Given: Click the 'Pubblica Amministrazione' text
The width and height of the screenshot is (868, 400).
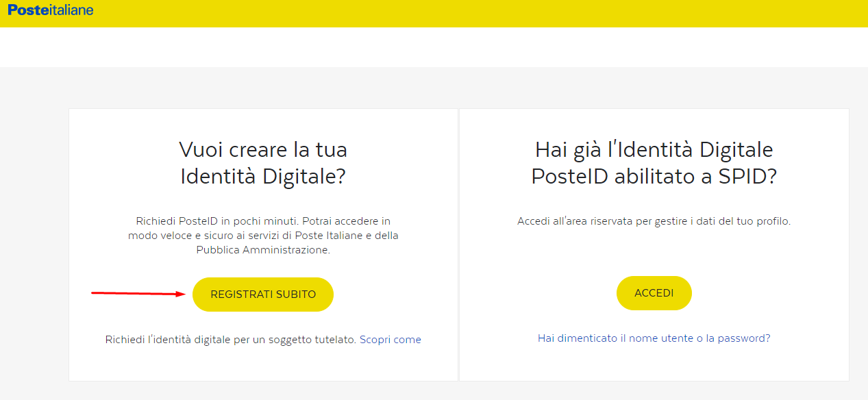Looking at the screenshot, I should tap(263, 250).
